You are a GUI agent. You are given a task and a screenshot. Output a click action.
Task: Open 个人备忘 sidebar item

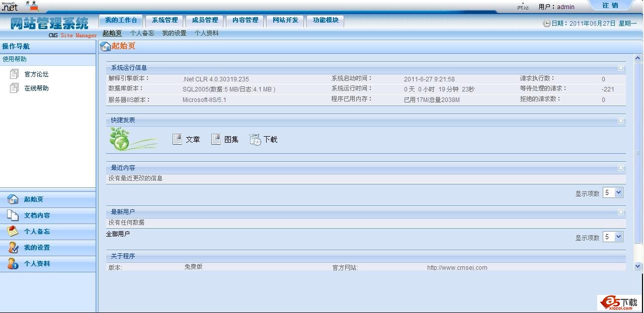37,232
